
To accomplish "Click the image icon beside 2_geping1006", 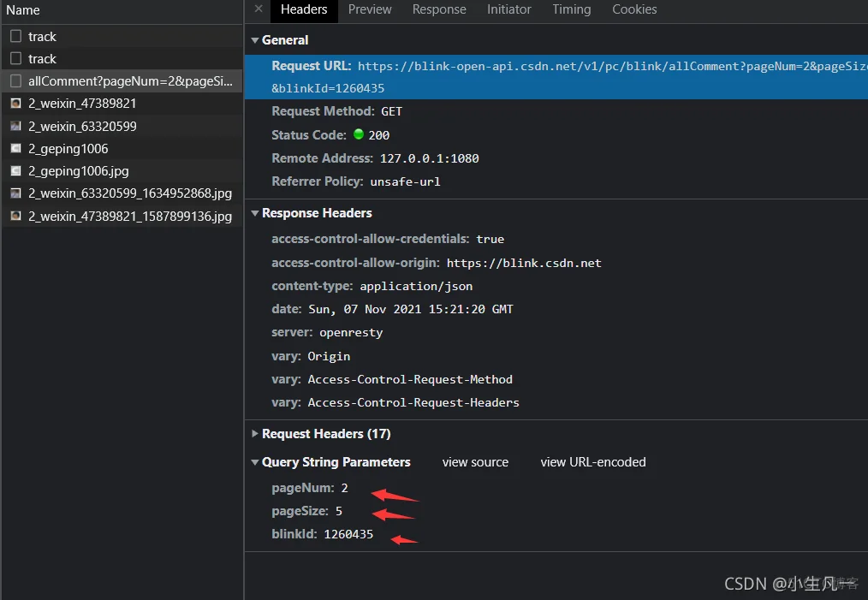I will point(16,148).
